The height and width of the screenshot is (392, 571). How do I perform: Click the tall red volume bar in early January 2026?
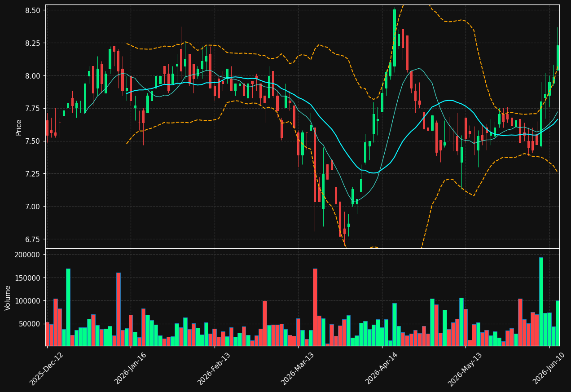click(x=119, y=309)
